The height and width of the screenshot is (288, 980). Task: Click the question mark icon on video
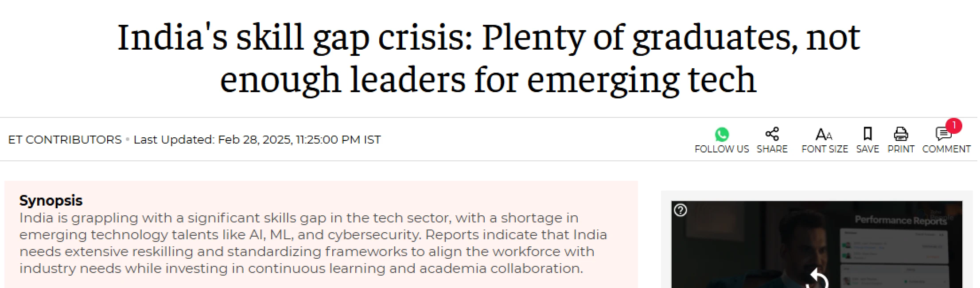681,210
